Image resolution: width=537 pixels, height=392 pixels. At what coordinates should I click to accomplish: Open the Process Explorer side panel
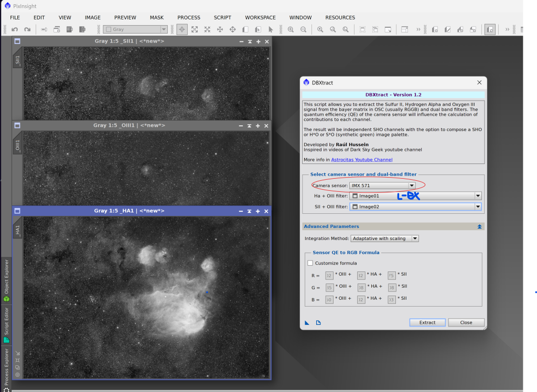(6, 367)
